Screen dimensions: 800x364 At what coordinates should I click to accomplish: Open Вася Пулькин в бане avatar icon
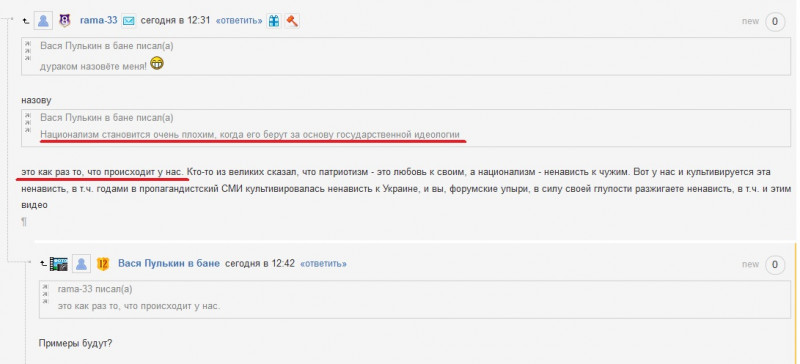[x=81, y=264]
